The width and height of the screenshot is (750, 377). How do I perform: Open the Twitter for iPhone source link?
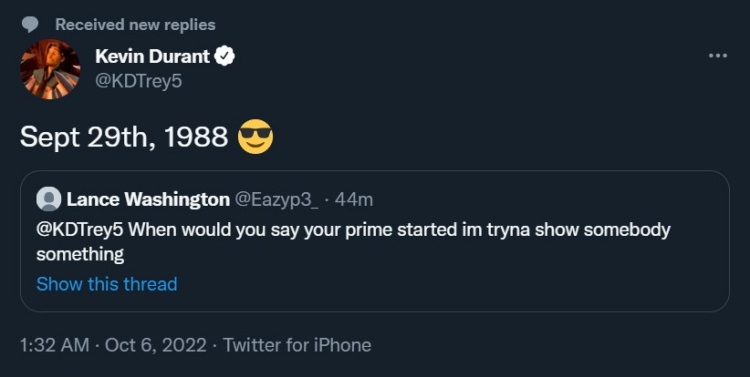point(297,345)
